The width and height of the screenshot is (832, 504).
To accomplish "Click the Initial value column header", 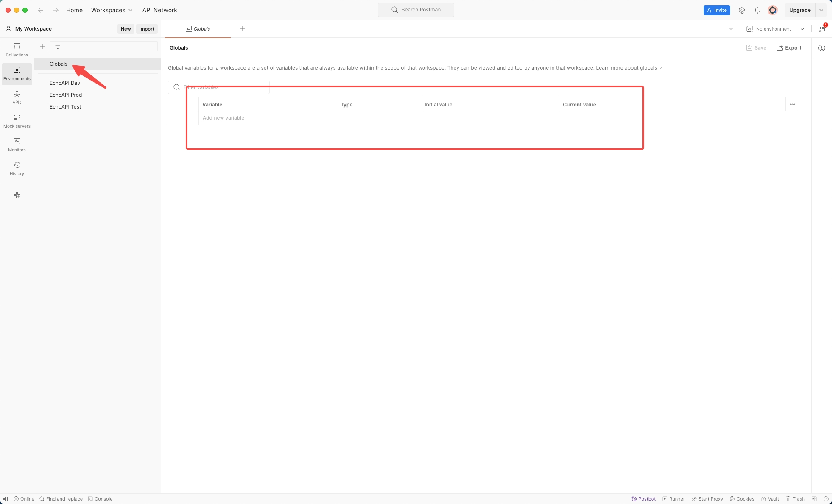I will coord(490,105).
